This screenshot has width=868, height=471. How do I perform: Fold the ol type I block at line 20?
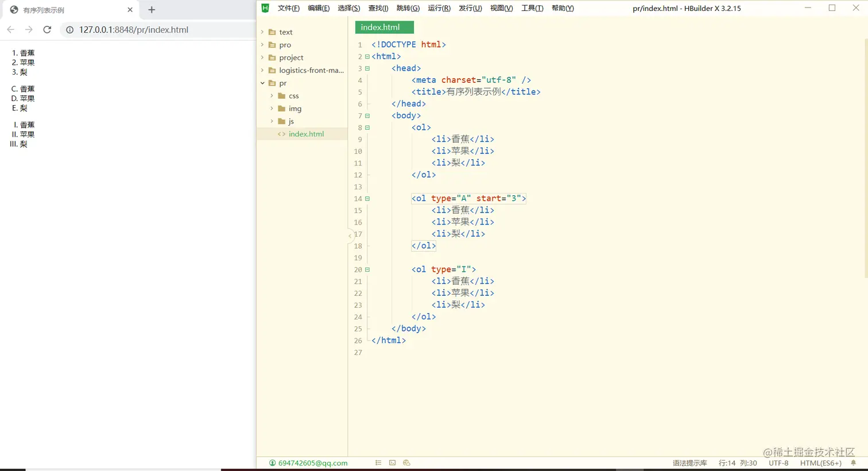(367, 269)
